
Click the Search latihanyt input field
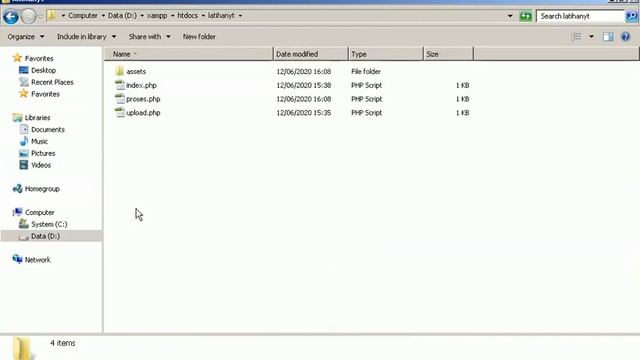pos(581,16)
